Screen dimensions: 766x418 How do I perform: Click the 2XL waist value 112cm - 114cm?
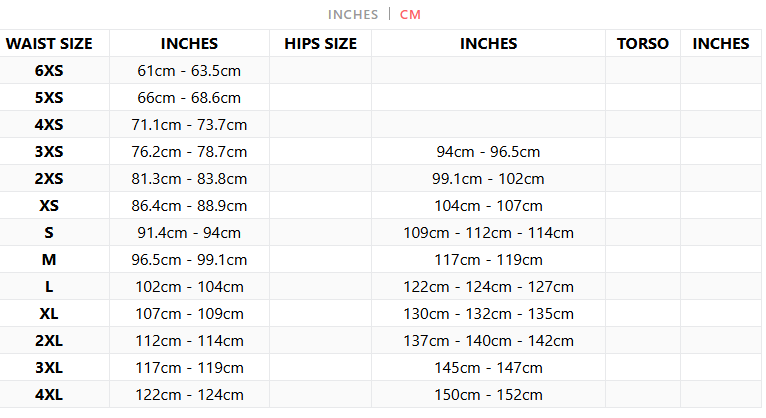click(189, 341)
